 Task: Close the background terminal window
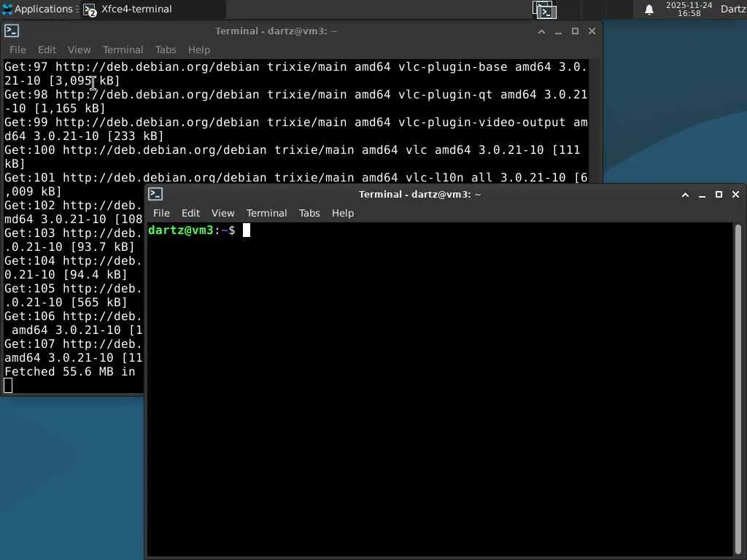pyautogui.click(x=592, y=31)
